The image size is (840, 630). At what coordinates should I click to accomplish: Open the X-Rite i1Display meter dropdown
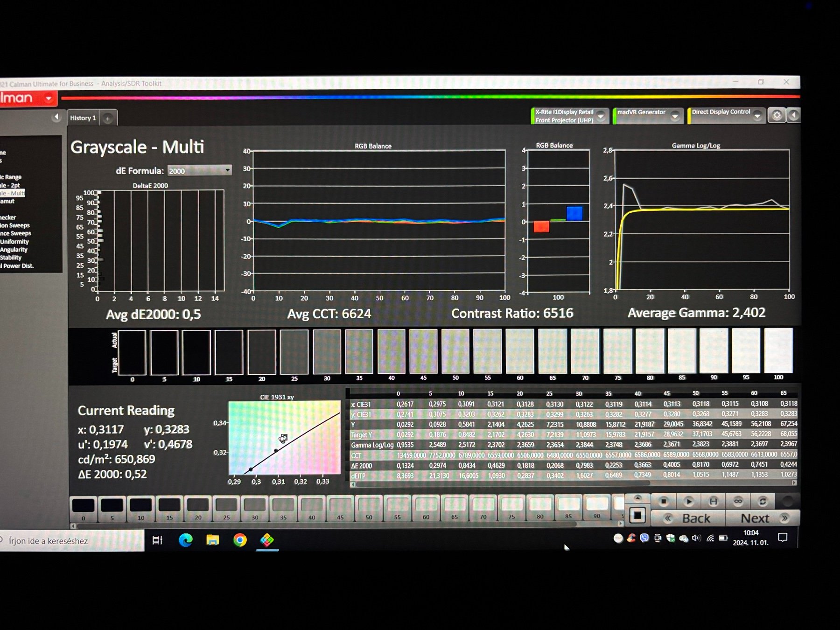coord(602,116)
